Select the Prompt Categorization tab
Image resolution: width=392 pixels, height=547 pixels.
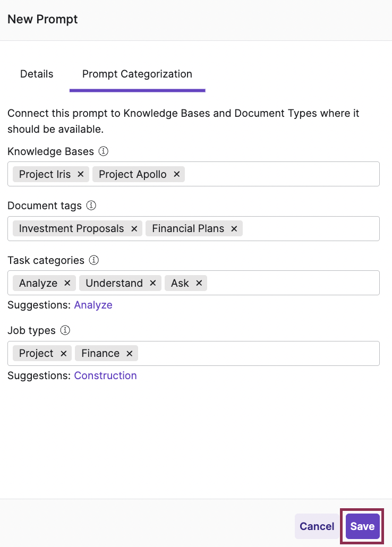(x=137, y=74)
